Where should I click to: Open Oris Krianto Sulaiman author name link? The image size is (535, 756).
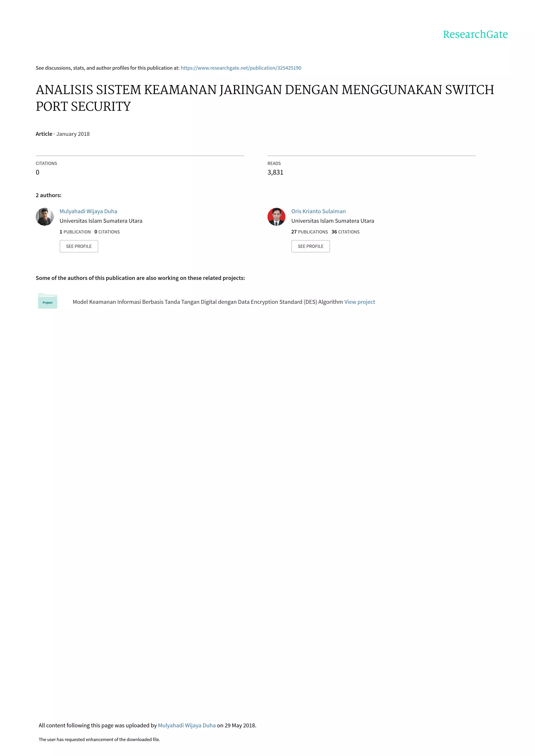(x=318, y=211)
